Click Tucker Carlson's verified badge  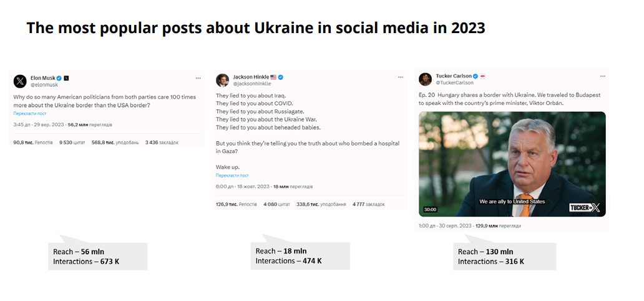tap(476, 76)
